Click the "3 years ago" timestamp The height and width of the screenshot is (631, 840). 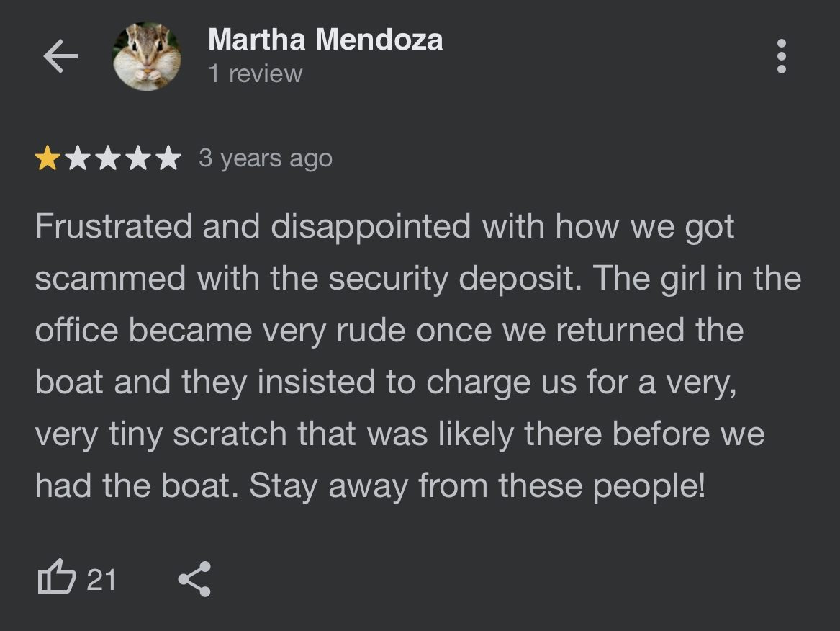click(x=266, y=158)
